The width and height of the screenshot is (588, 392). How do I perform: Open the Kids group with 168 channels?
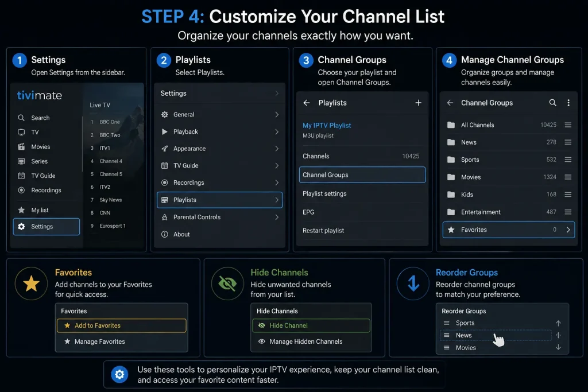(509, 195)
